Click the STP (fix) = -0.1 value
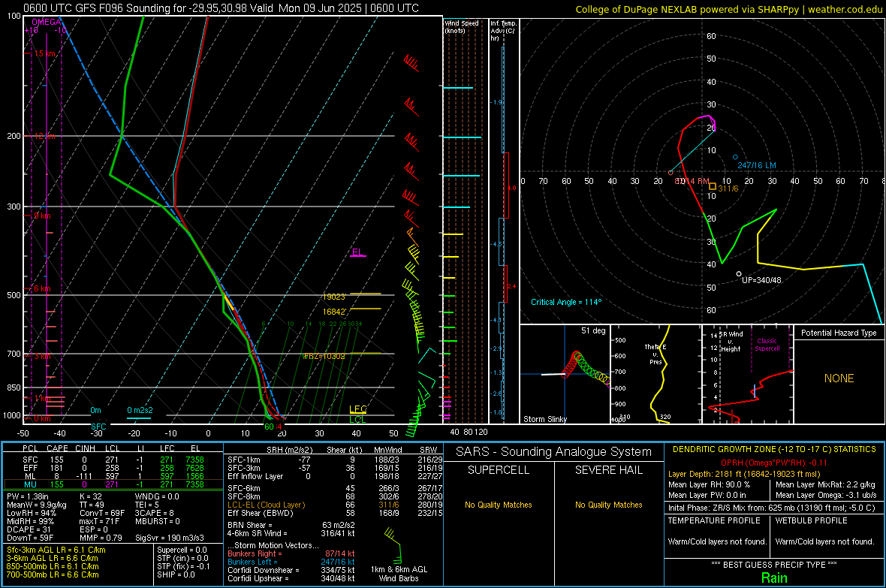 pyautogui.click(x=183, y=566)
